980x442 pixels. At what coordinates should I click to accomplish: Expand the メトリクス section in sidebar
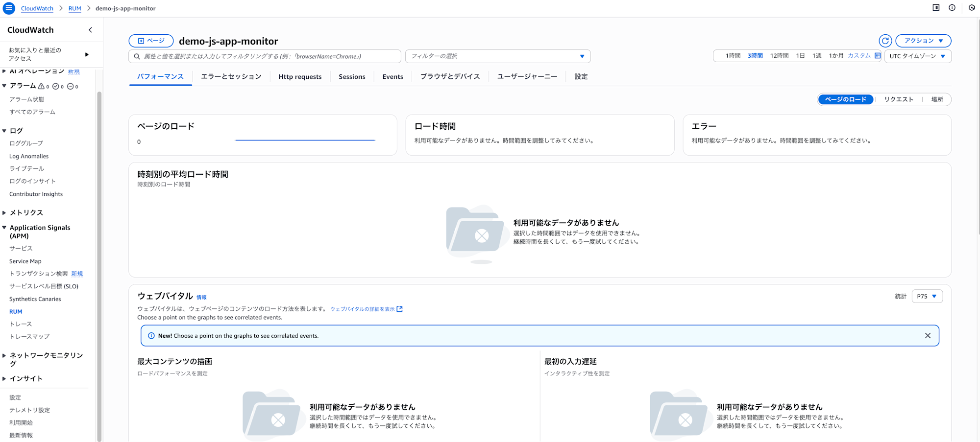(4, 212)
